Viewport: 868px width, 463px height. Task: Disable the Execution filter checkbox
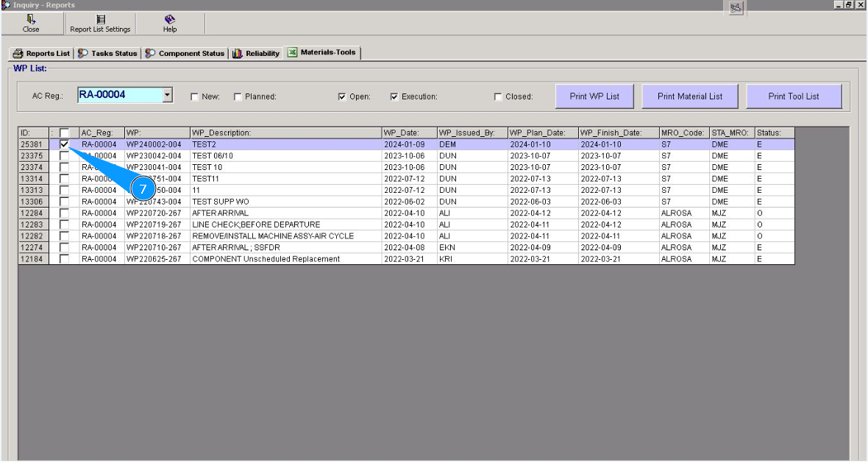point(394,96)
